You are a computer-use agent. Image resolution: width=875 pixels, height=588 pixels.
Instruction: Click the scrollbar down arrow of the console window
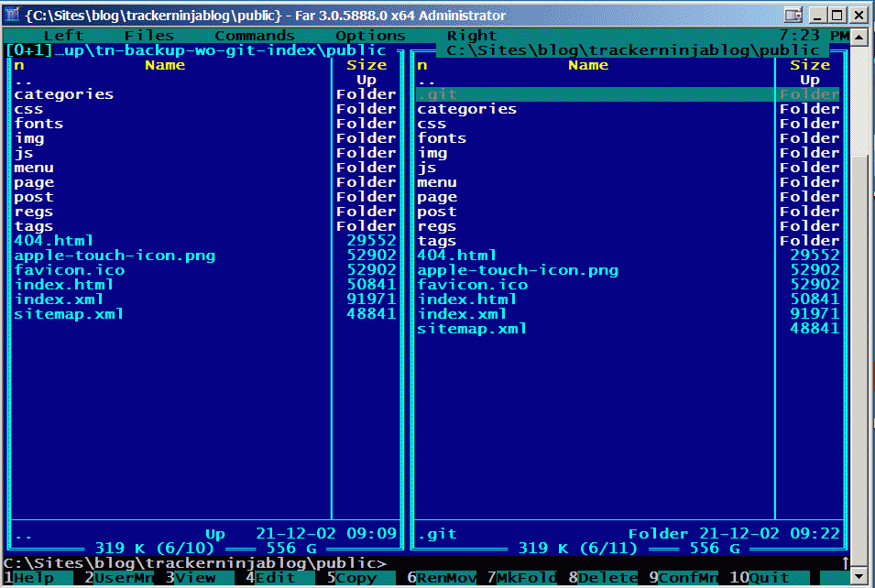pos(859,576)
